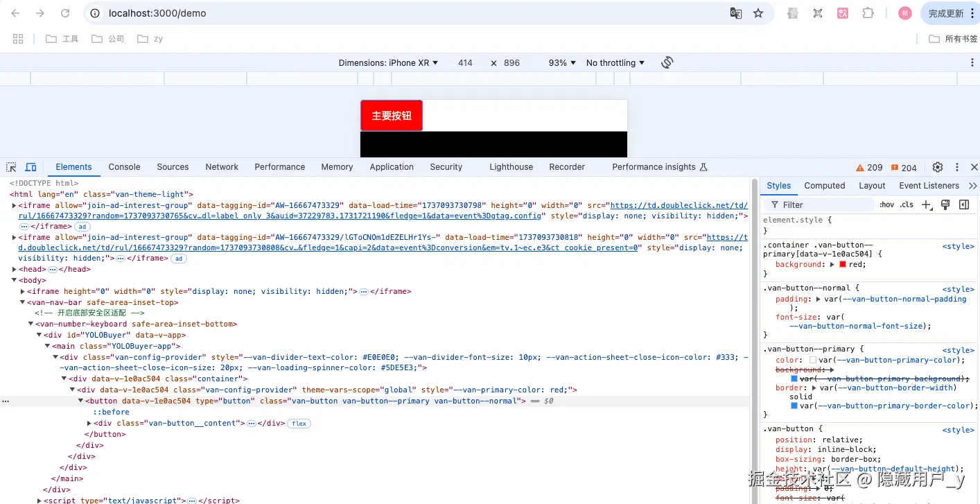
Task: Add a new style rule with plus icon
Action: click(x=926, y=205)
